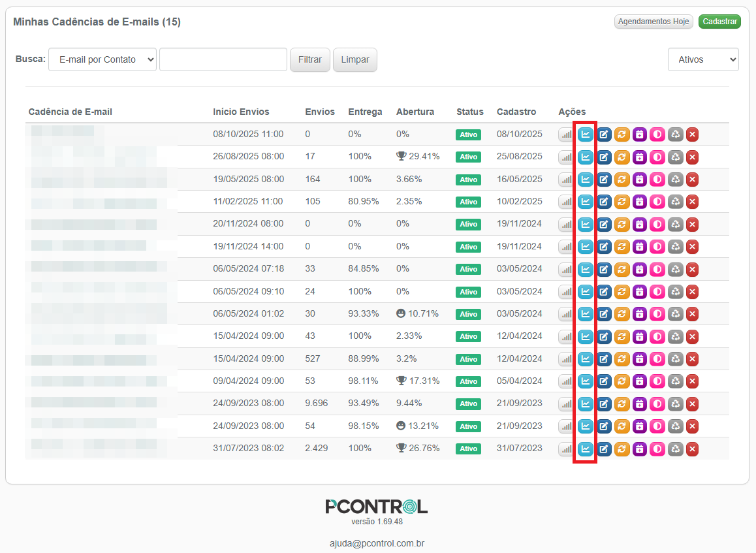The width and height of the screenshot is (756, 553).
Task: Click gray recycle icon for 06/05/2024 07:18 cadence
Action: [x=675, y=269]
